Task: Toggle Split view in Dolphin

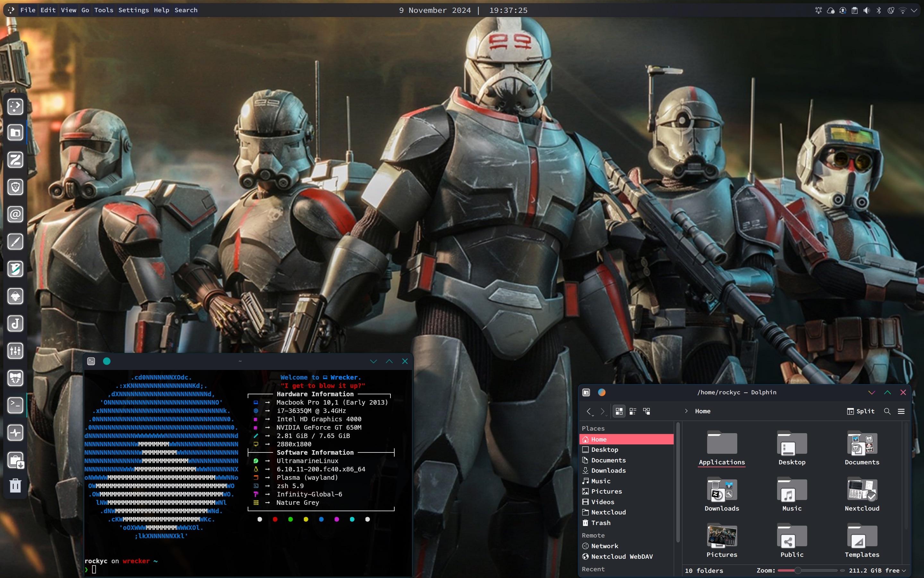Action: (860, 411)
